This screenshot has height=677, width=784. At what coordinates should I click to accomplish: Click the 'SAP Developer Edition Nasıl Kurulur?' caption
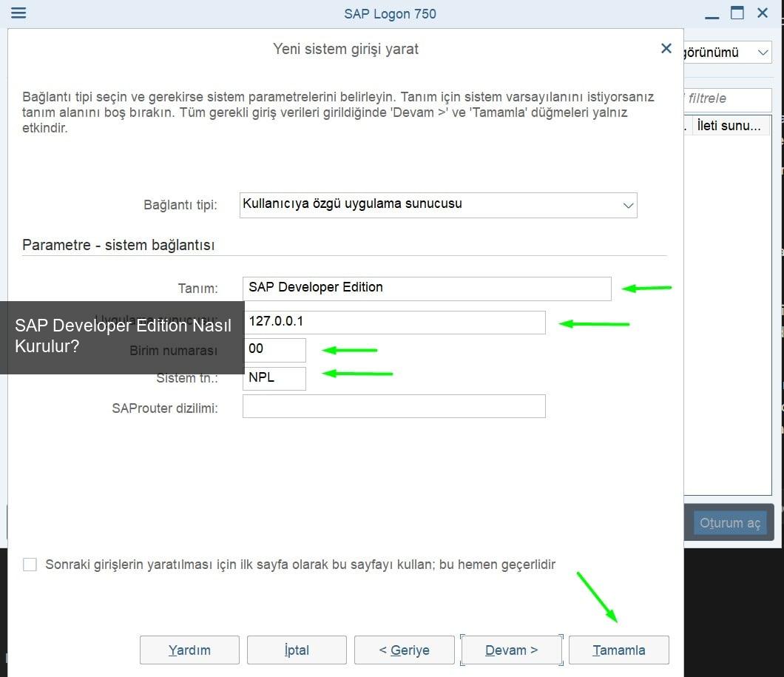(x=122, y=336)
